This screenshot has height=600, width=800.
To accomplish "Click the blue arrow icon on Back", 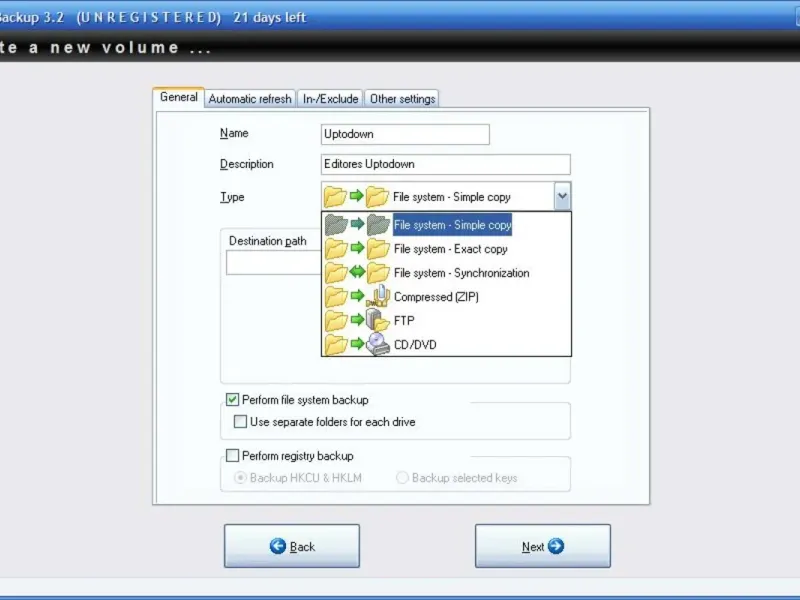I will tap(278, 546).
